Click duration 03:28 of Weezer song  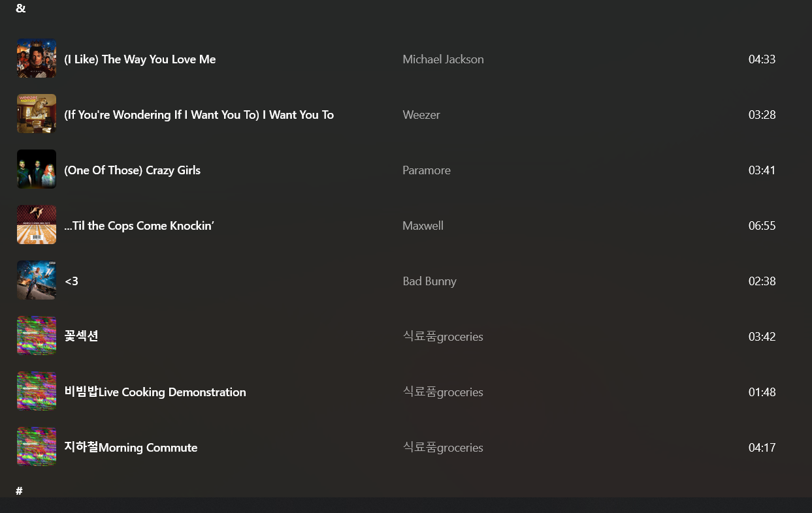(762, 115)
